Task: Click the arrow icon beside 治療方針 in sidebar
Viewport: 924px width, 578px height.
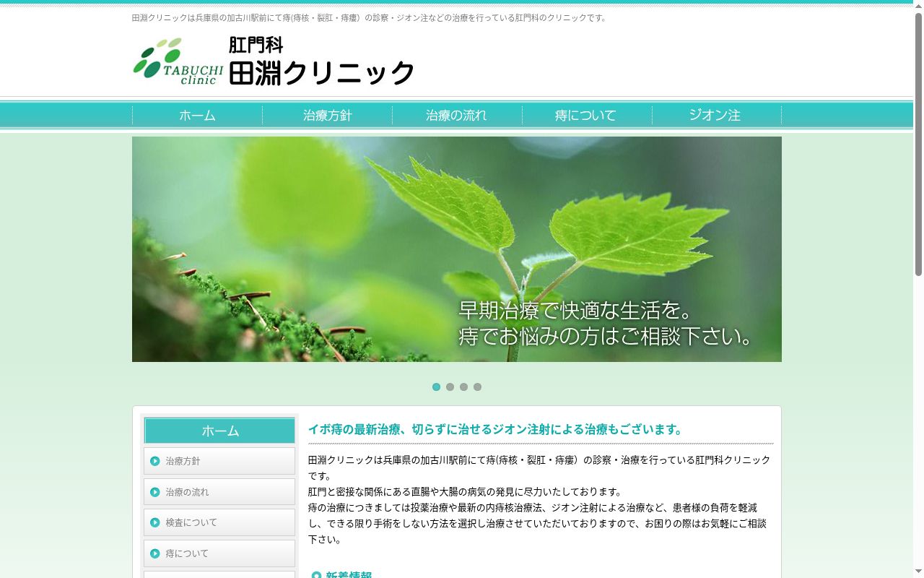Action: [154, 461]
